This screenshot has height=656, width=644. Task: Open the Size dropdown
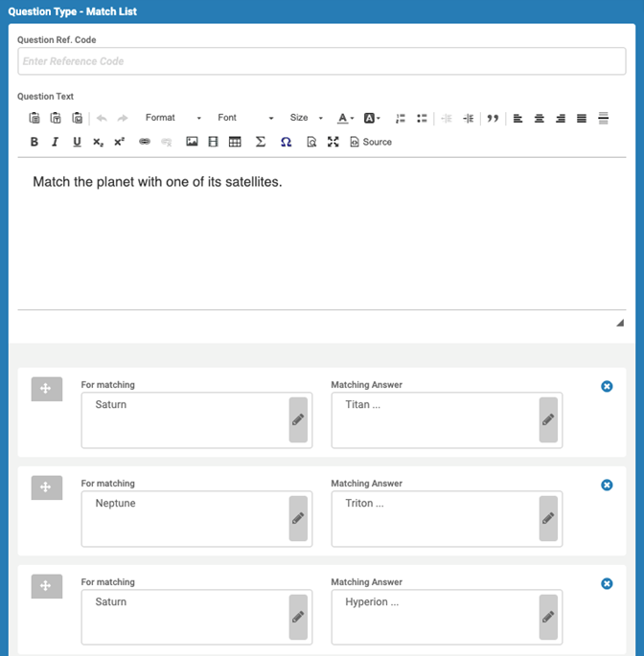coord(306,118)
